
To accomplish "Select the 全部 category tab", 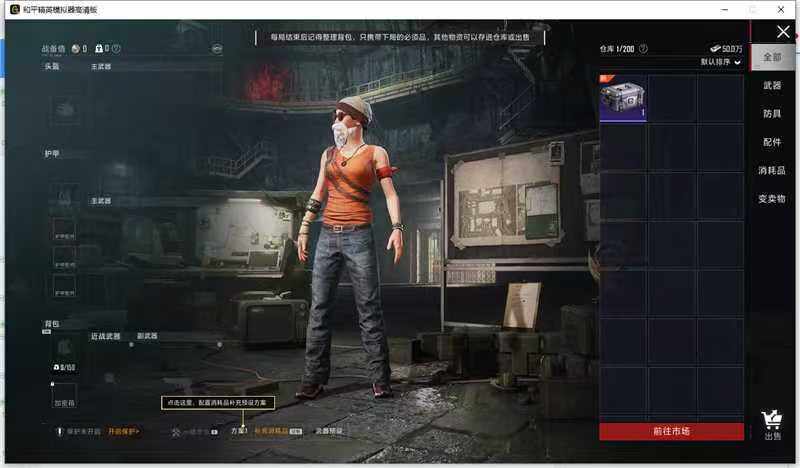I will coord(772,57).
